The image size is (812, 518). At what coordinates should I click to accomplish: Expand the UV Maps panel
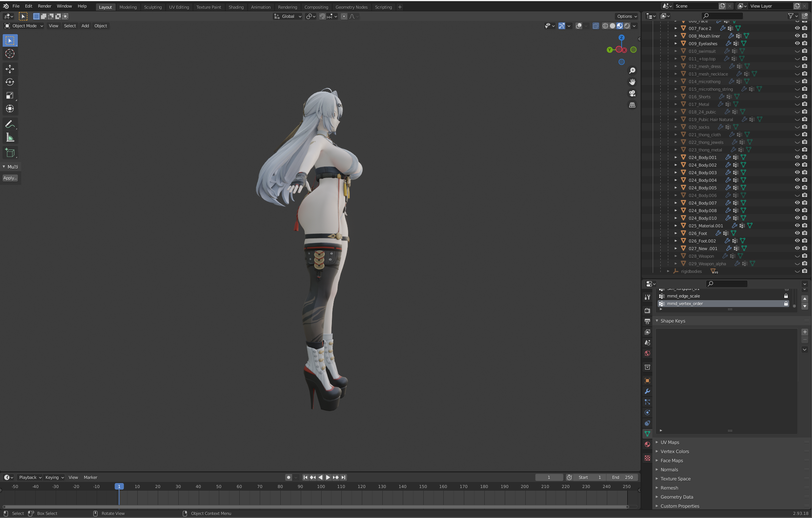pos(670,442)
